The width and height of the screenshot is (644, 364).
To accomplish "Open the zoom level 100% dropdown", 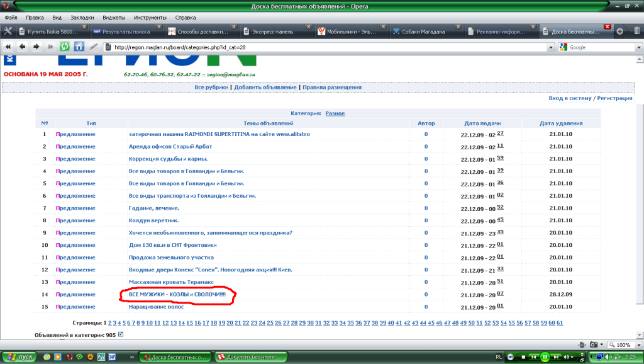I will [x=636, y=345].
